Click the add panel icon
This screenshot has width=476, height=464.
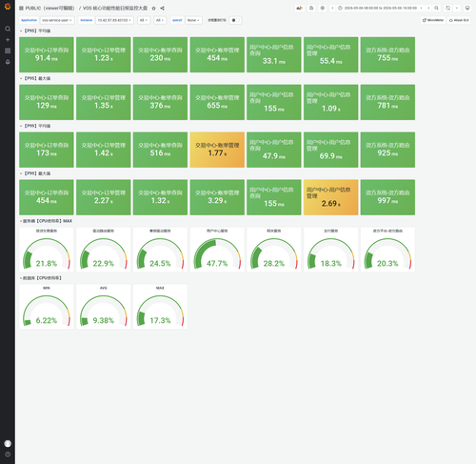coord(299,8)
